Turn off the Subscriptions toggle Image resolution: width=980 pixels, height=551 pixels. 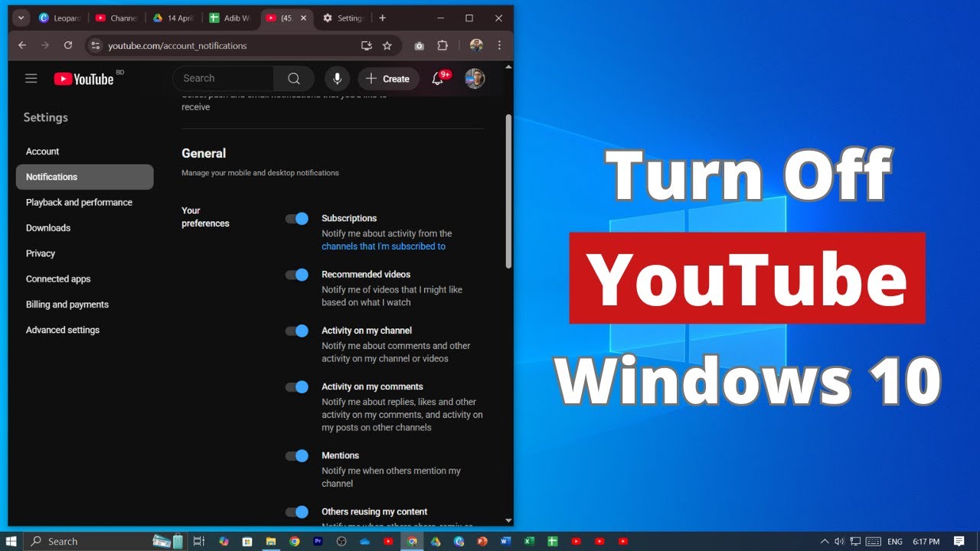[x=297, y=218]
